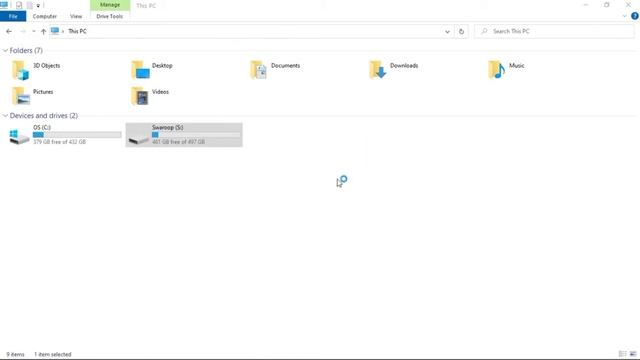Screen dimensions: 640x360
Task: Open the Drive Tools tab
Action: pos(109,16)
